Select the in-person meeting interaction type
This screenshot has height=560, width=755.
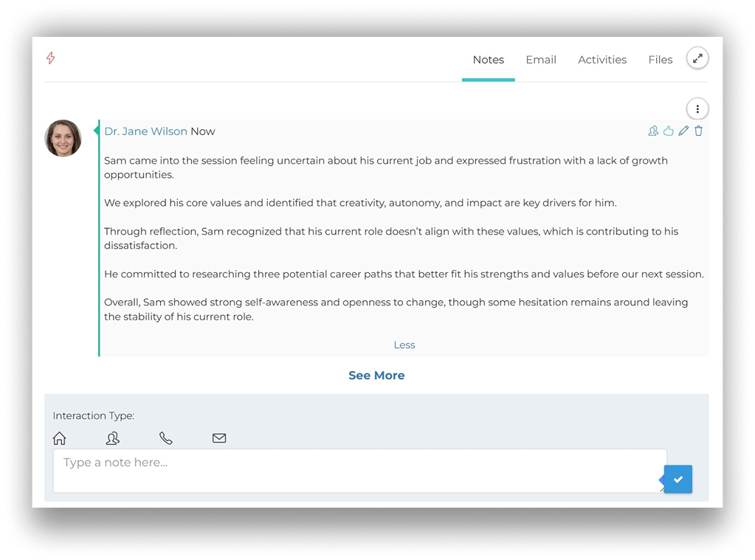click(112, 438)
